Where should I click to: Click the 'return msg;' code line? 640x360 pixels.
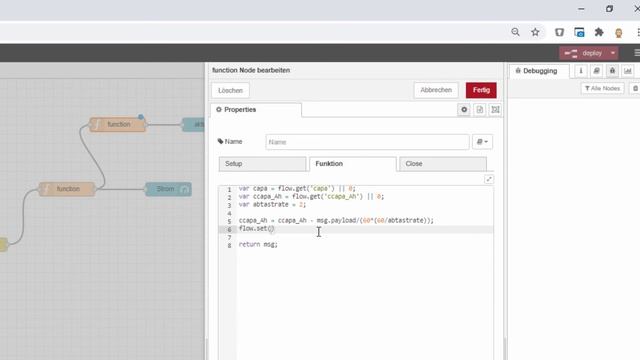258,244
